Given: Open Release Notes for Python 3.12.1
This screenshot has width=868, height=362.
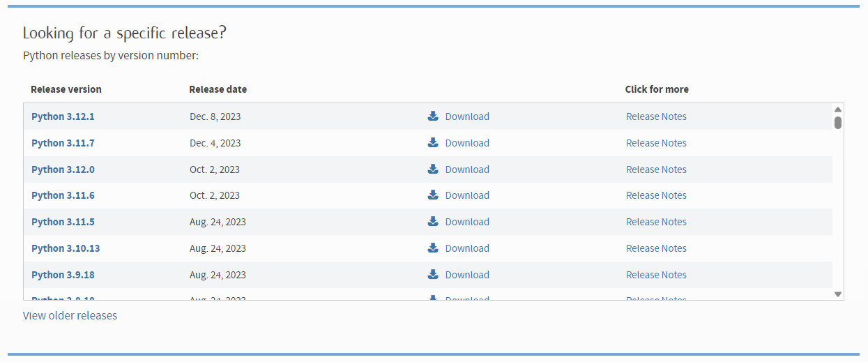Looking at the screenshot, I should click(656, 116).
